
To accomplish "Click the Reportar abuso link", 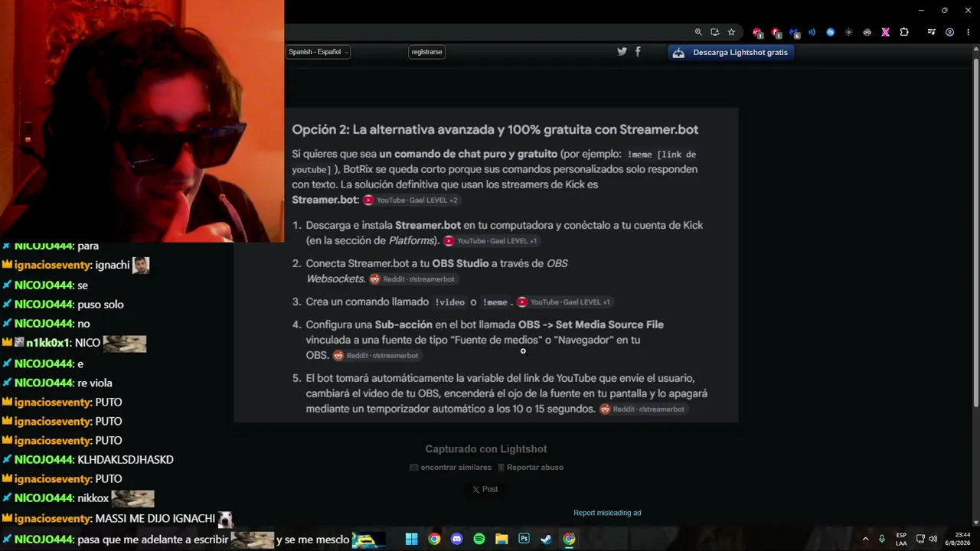I will (x=531, y=467).
